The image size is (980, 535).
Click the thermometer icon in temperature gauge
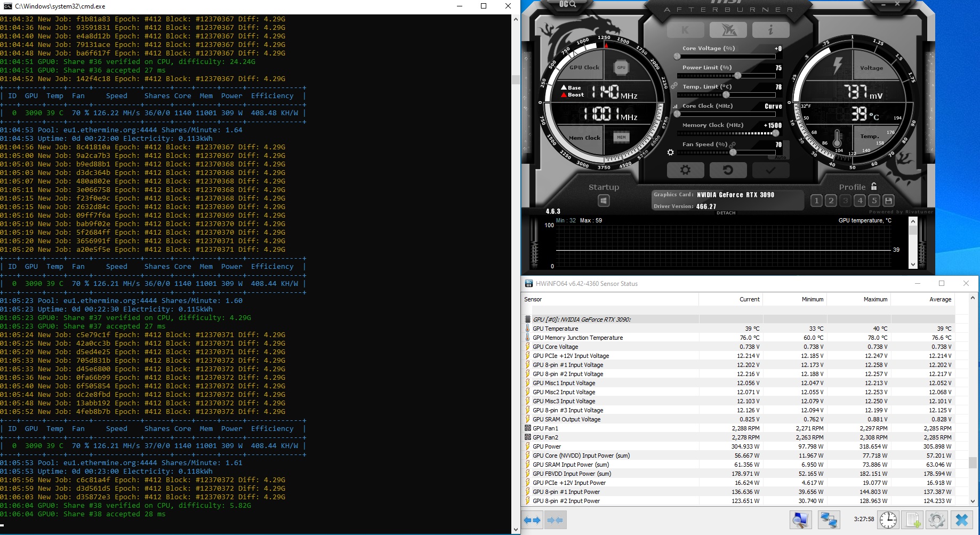(837, 139)
